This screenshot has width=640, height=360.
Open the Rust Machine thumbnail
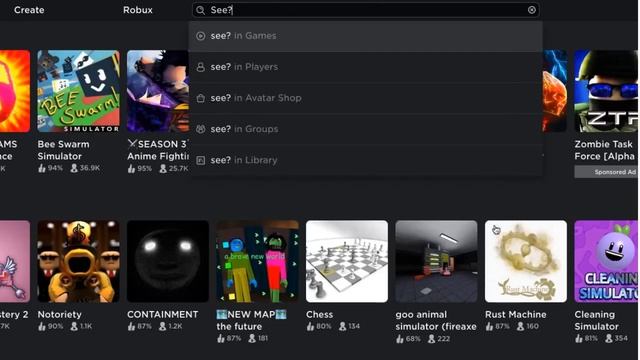pyautogui.click(x=526, y=261)
